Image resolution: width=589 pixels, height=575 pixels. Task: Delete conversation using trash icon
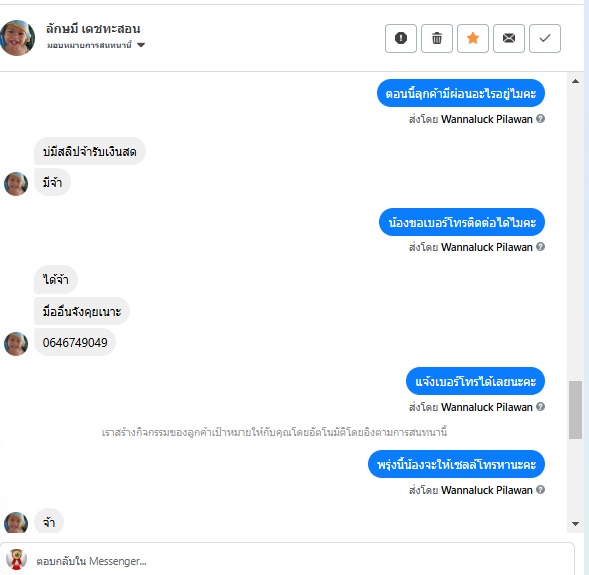(436, 38)
